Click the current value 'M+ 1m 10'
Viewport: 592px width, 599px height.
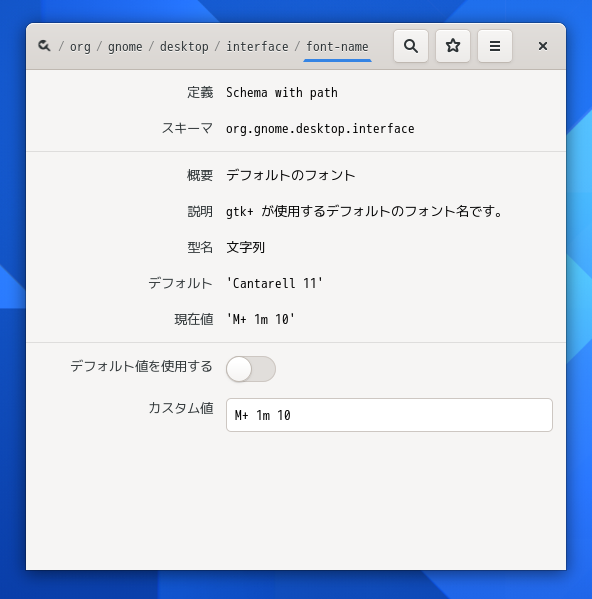click(260, 319)
